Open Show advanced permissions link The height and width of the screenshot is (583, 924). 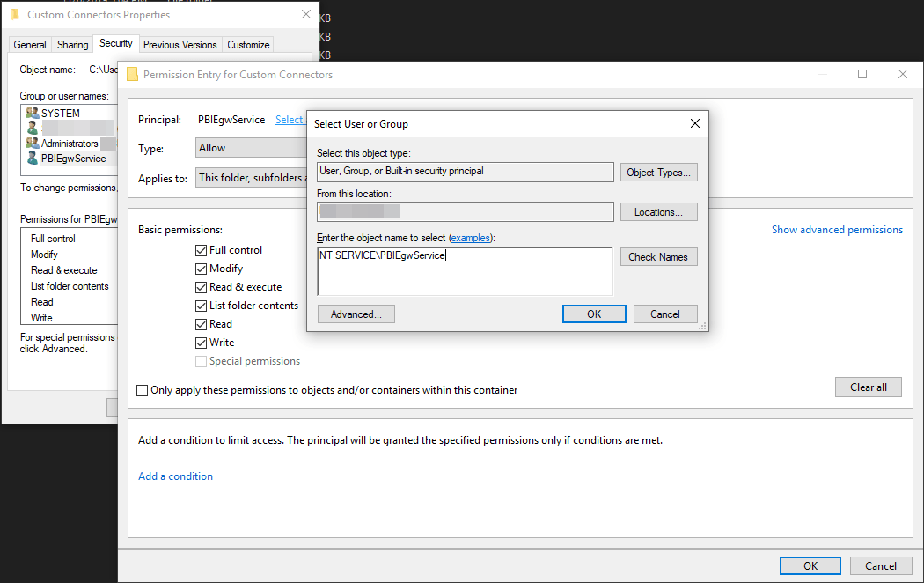836,230
